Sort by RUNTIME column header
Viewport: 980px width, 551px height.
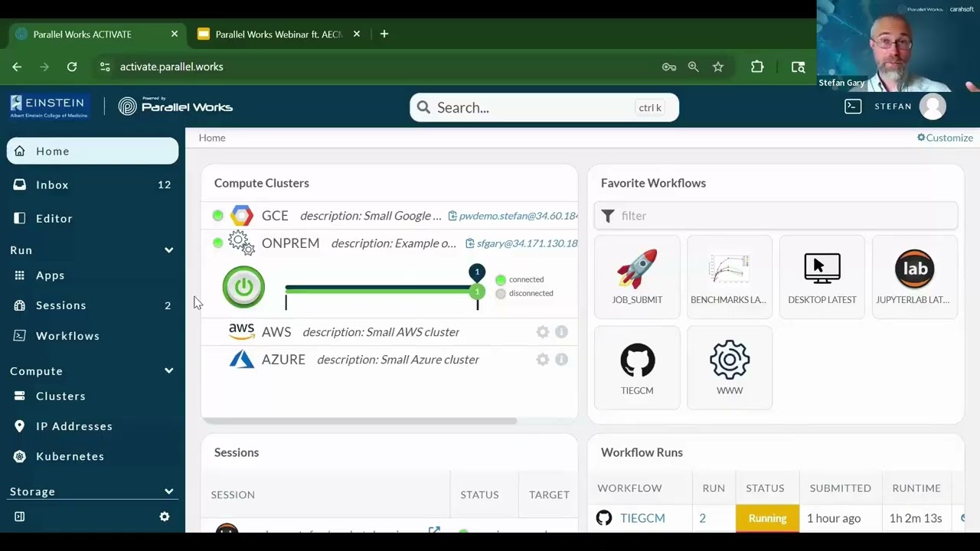916,488
